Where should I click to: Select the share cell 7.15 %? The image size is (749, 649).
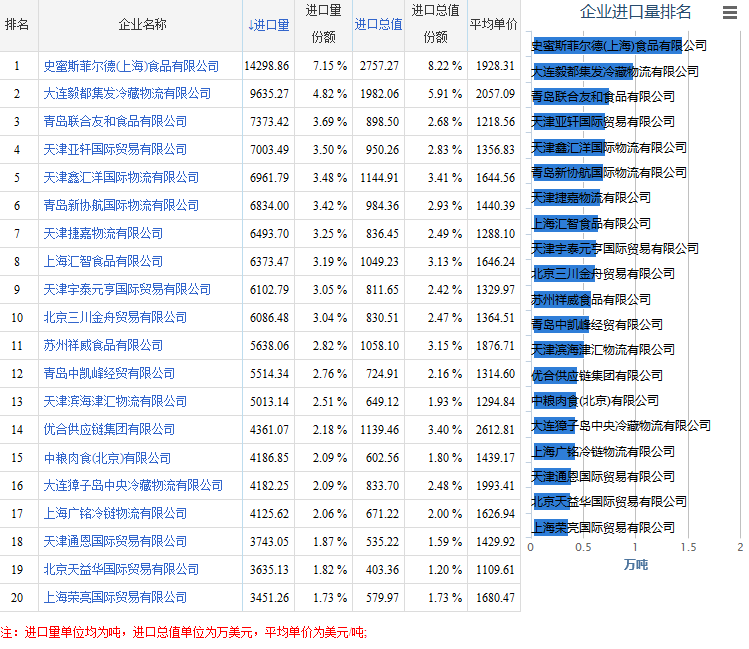[x=330, y=66]
